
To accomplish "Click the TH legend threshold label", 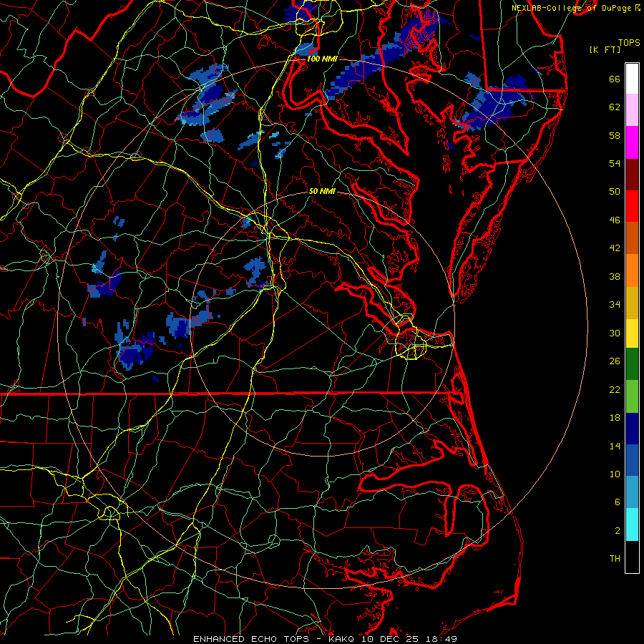I will (x=615, y=559).
